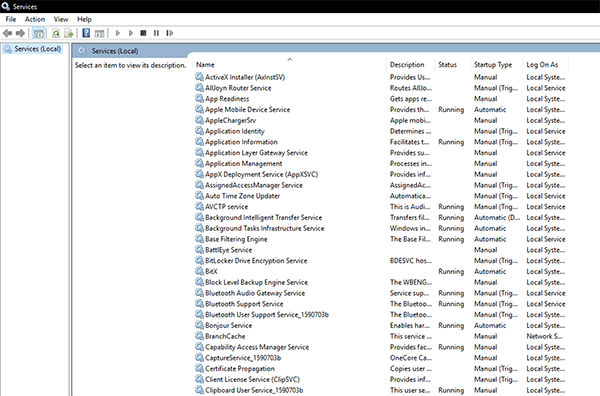Image resolution: width=600 pixels, height=396 pixels.
Task: Click the Export List toolbar icon
Action: point(68,33)
